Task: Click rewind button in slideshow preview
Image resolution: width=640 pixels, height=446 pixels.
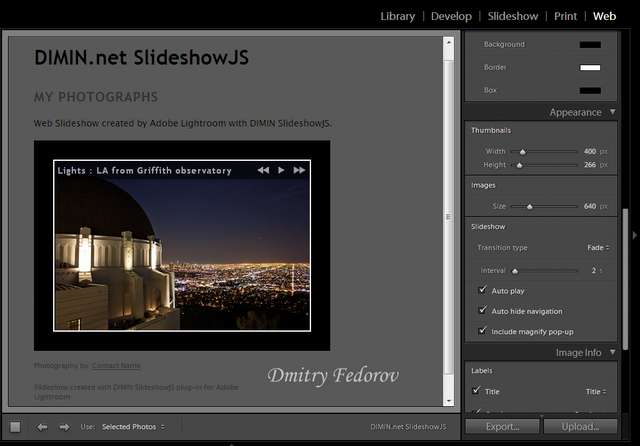Action: coord(263,170)
